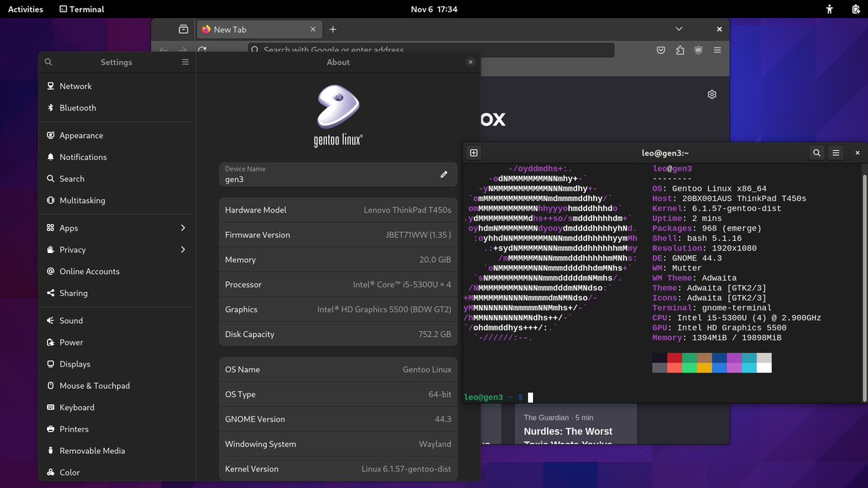
Task: Open Keyboard settings panel
Action: [x=116, y=407]
